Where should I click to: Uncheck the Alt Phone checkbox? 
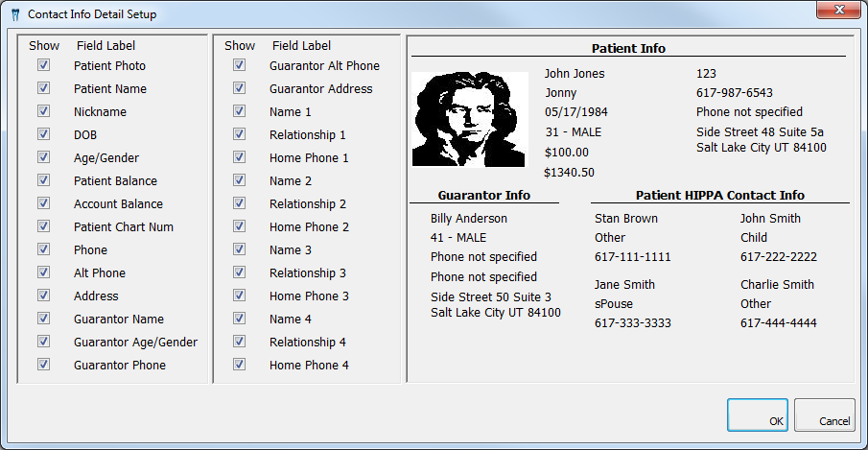[x=43, y=272]
